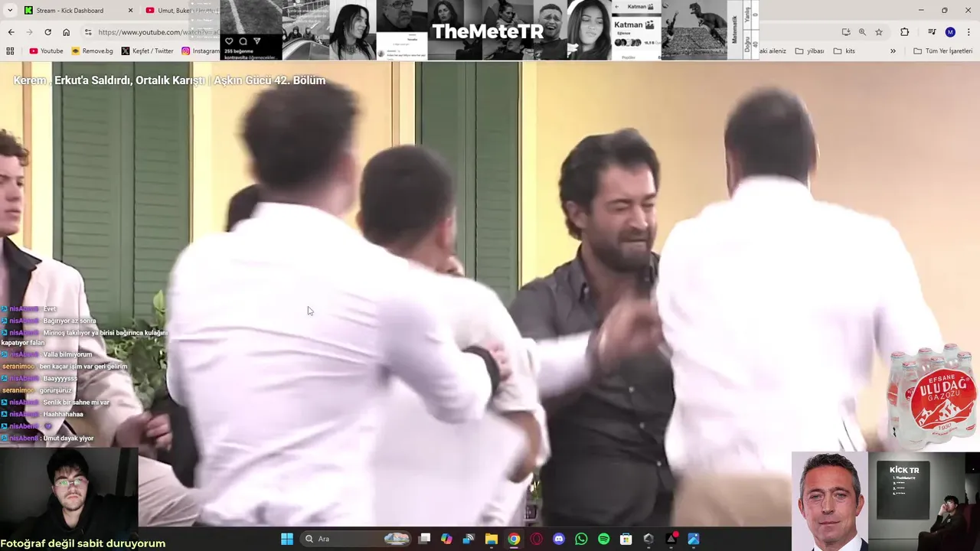Viewport: 980px width, 551px height.
Task: Open Opera browser from taskbar
Action: click(x=536, y=539)
